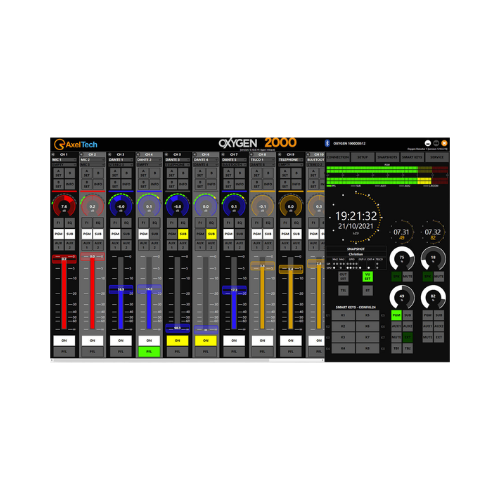Click the CH 3 speaker icon

(x=110, y=155)
